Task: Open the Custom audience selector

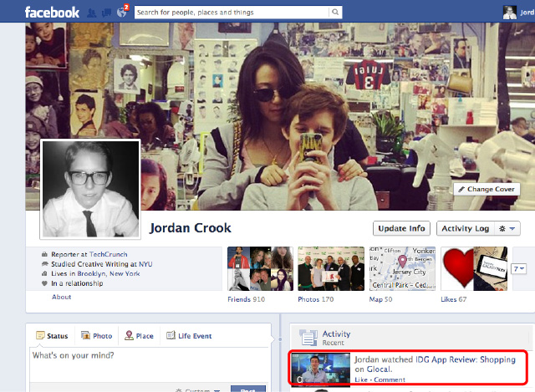Action: [197, 390]
